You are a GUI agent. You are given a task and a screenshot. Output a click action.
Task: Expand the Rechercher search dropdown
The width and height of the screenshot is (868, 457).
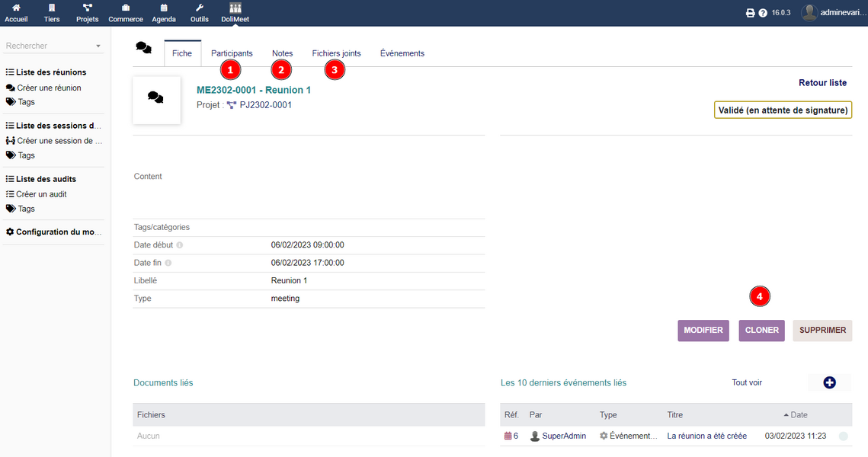tap(98, 46)
